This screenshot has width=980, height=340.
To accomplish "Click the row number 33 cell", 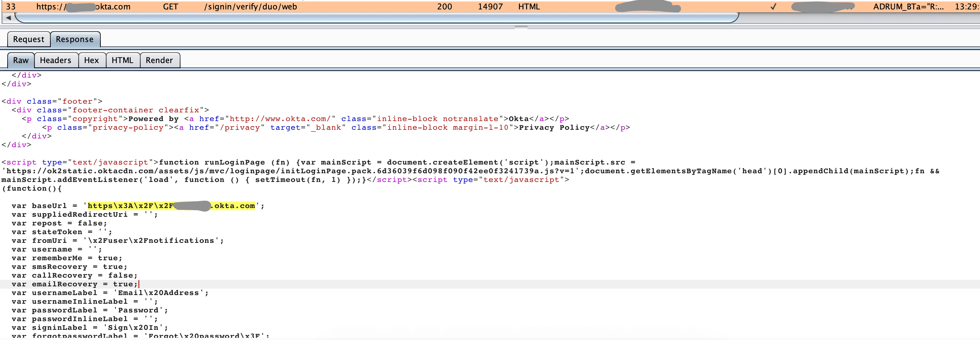I will click(x=11, y=7).
